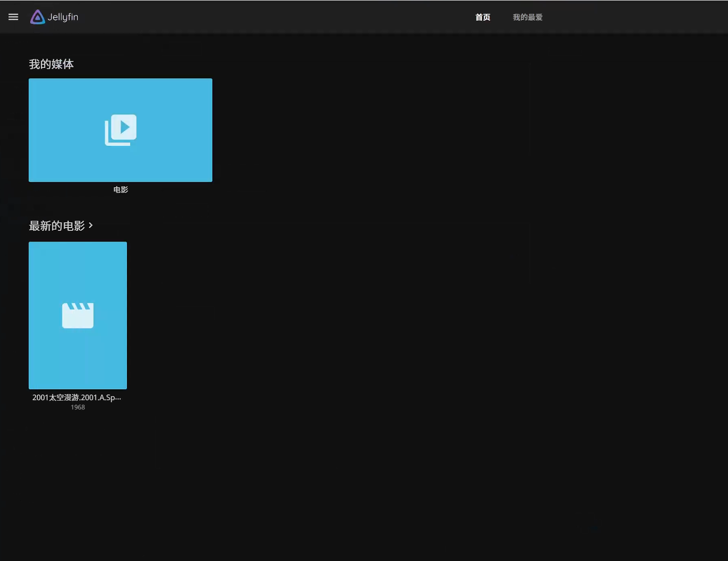The width and height of the screenshot is (728, 561).
Task: Open the 最新的电影 section heading
Action: pyautogui.click(x=57, y=226)
